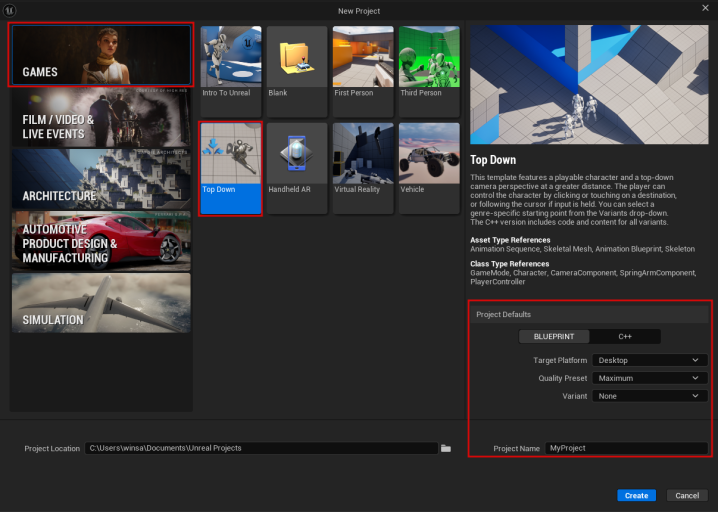Choose the Virtual Reality template
Screen dimensions: 718x512
coord(363,168)
